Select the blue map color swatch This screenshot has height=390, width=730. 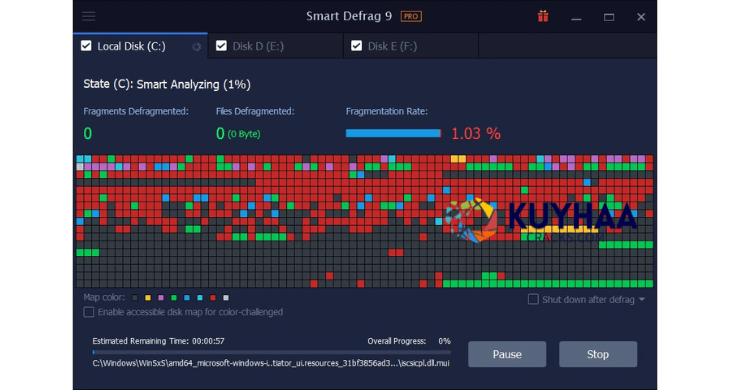(187, 297)
